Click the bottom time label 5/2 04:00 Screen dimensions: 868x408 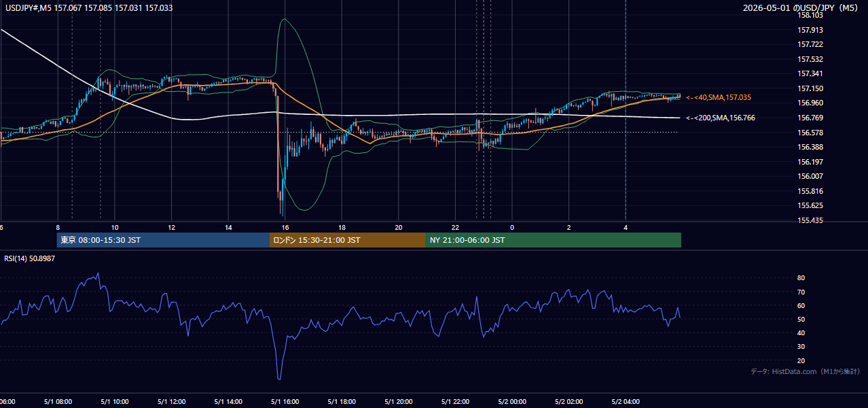tap(626, 402)
